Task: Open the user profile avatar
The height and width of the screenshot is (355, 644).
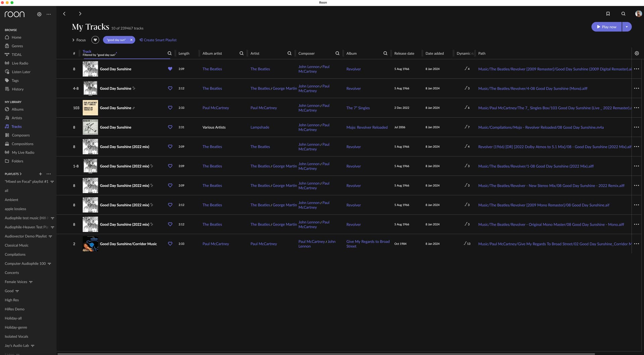Action: click(x=638, y=14)
